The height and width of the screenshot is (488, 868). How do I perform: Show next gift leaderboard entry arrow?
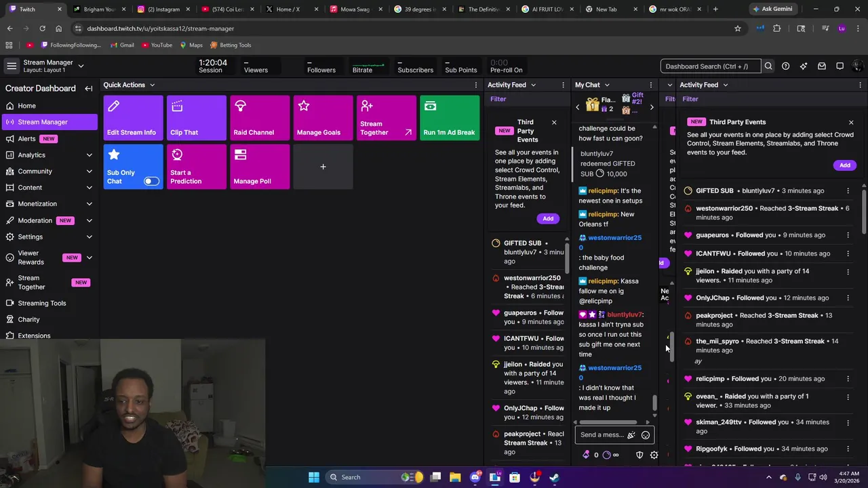click(652, 107)
